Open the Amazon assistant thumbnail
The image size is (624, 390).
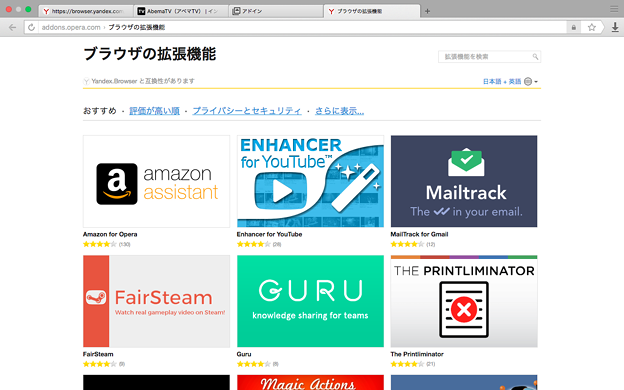[x=156, y=181]
